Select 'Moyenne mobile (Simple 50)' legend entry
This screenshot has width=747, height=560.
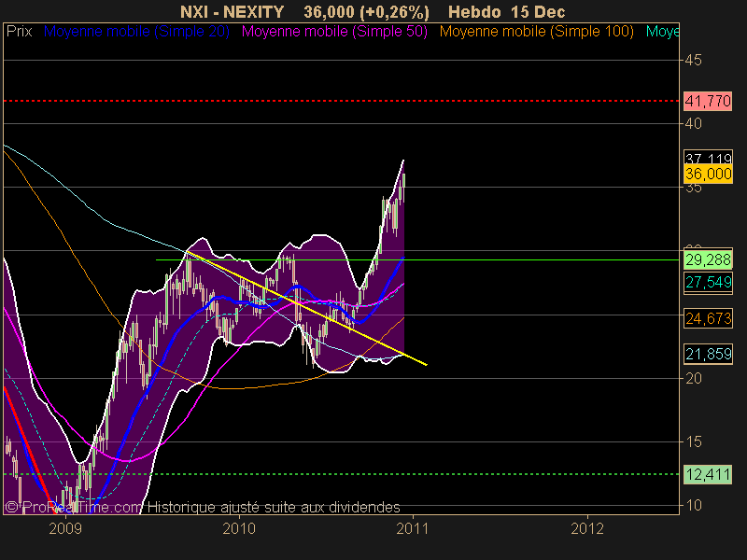click(334, 32)
